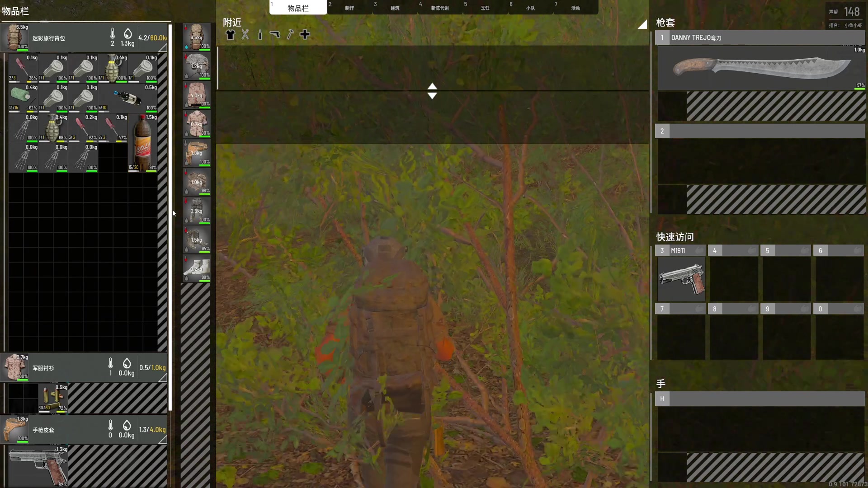The width and height of the screenshot is (868, 488).
Task: Switch to the 制作 tab
Action: [x=349, y=8]
